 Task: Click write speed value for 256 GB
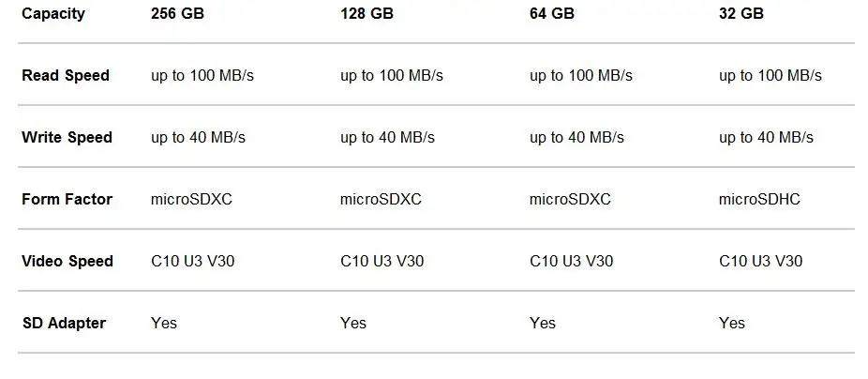[x=198, y=137]
